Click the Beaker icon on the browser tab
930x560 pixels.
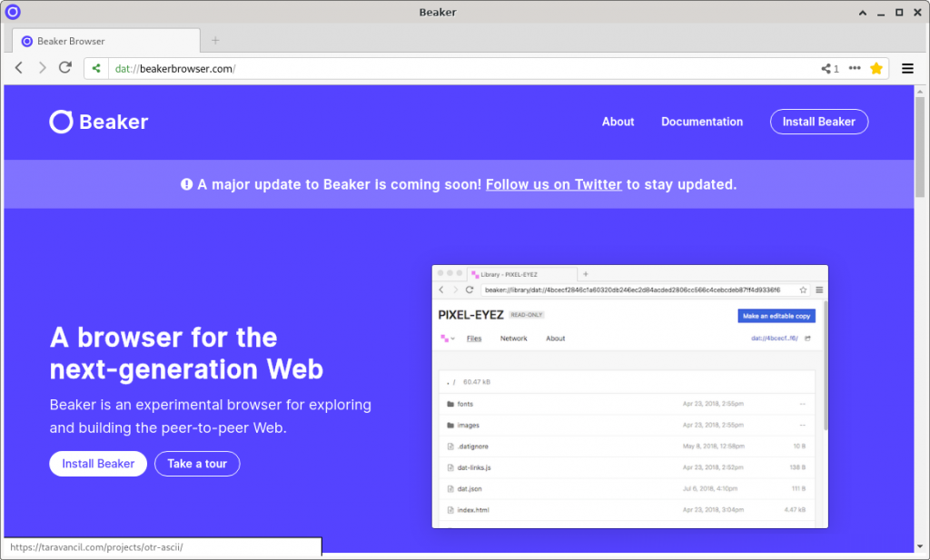(27, 41)
